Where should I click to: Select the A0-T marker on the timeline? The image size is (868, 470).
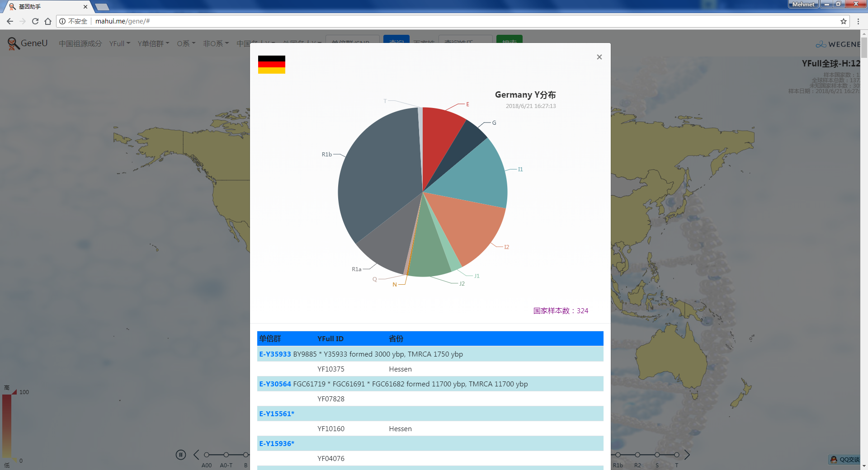[x=226, y=455]
